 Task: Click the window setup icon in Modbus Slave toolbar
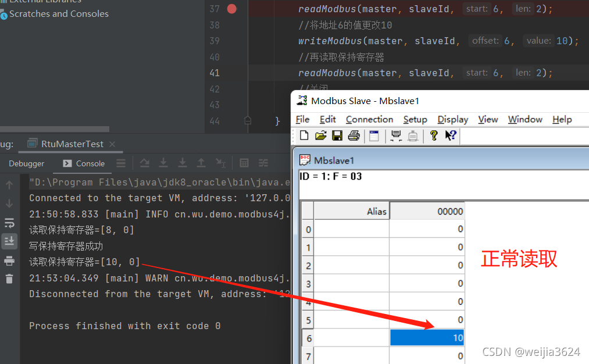pos(374,135)
